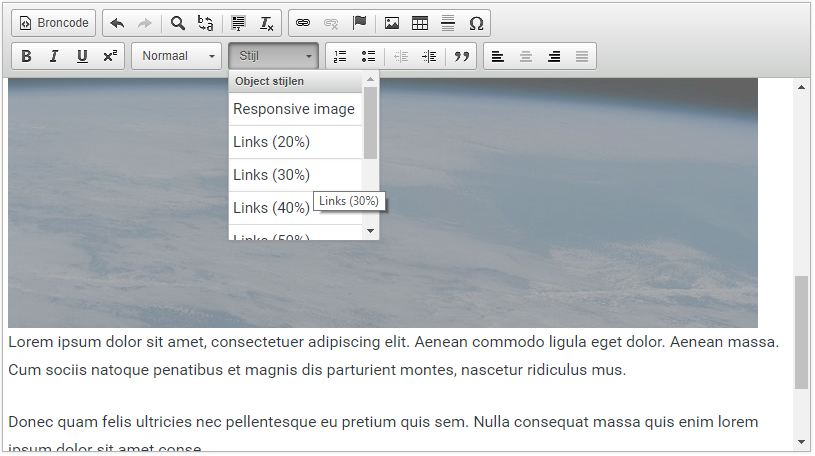Insert a special character (Omega)
The width and height of the screenshot is (815, 456).
[476, 23]
